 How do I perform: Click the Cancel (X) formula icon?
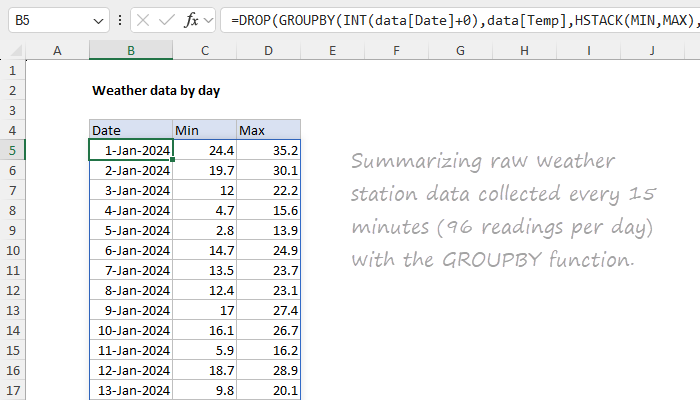point(143,21)
